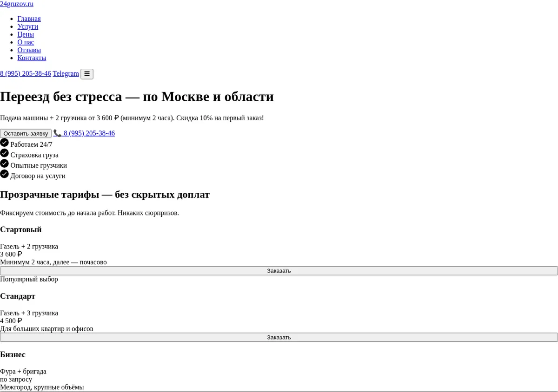
Task: Click Заказать under the Стандарт tariff
Action: (x=279, y=337)
